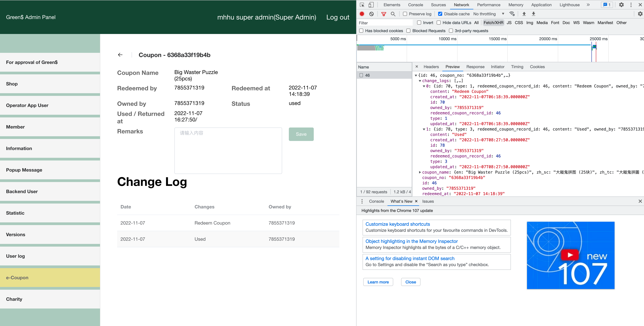Click the export HAR download arrow
The height and width of the screenshot is (326, 644).
pos(533,14)
